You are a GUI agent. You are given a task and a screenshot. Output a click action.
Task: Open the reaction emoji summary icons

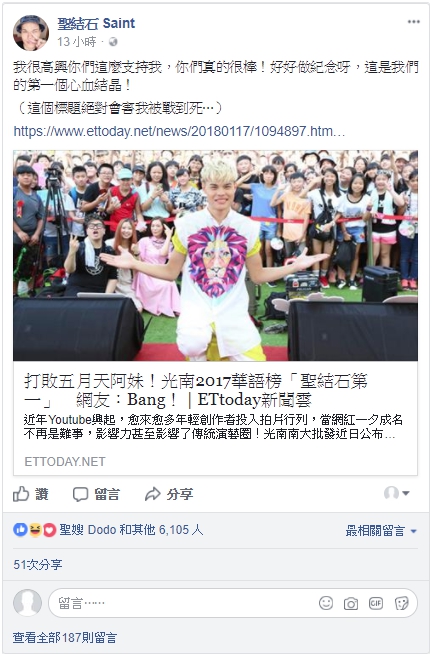(x=35, y=530)
